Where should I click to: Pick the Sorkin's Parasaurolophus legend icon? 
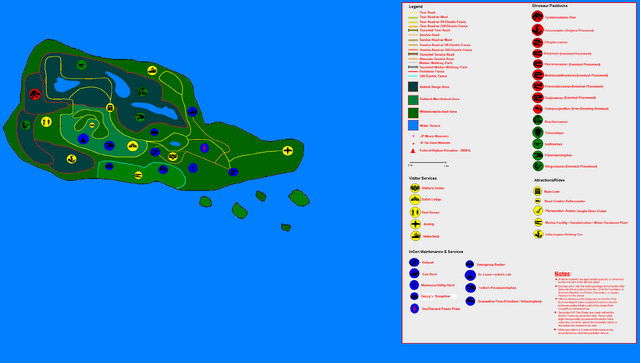pyautogui.click(x=470, y=288)
